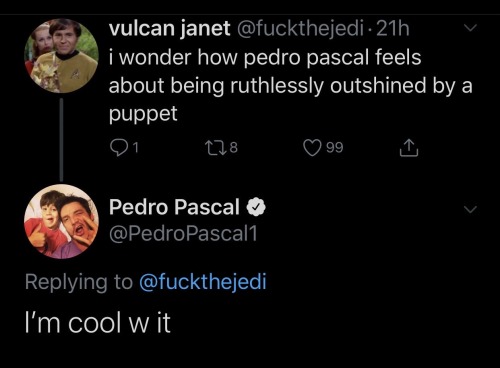Select the reply text I'm cool w it

(x=98, y=323)
